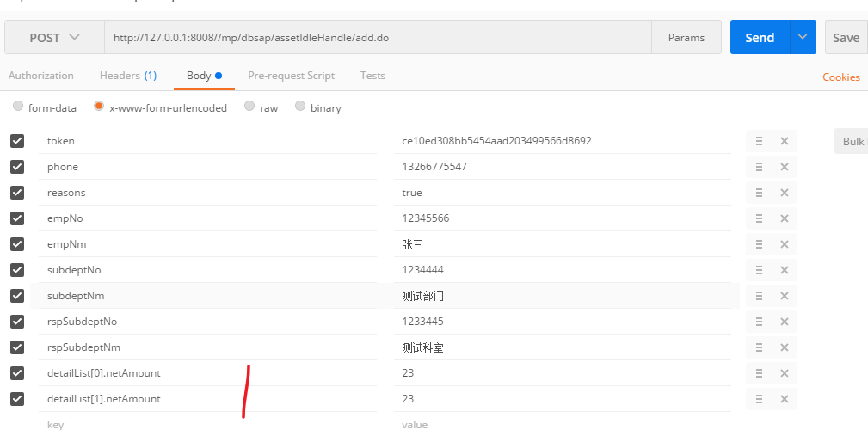Delete the subdeptNo parameter row
This screenshot has width=868, height=430.
click(x=784, y=270)
